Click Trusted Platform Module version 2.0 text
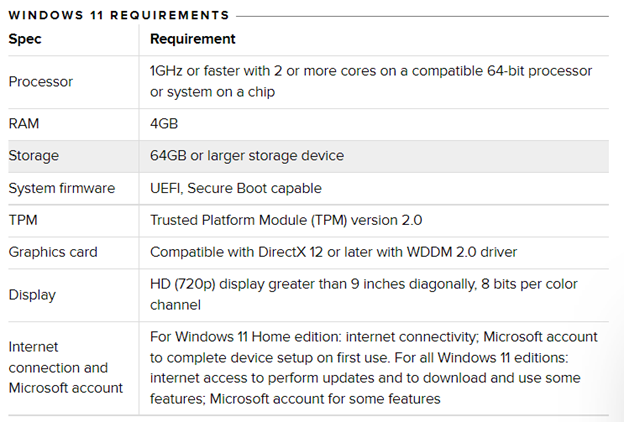624x422 pixels. pos(286,220)
